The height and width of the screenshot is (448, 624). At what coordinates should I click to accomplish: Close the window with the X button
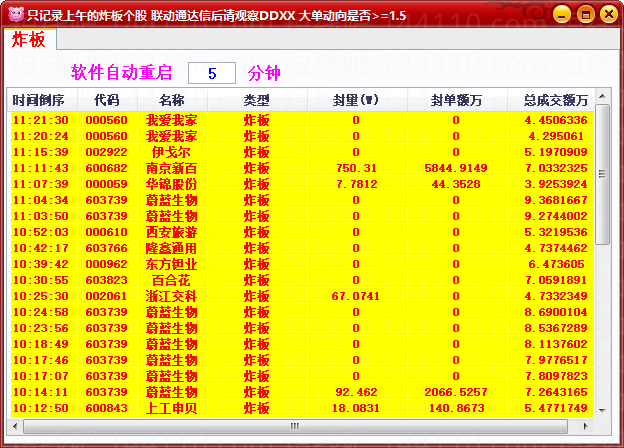[609, 15]
